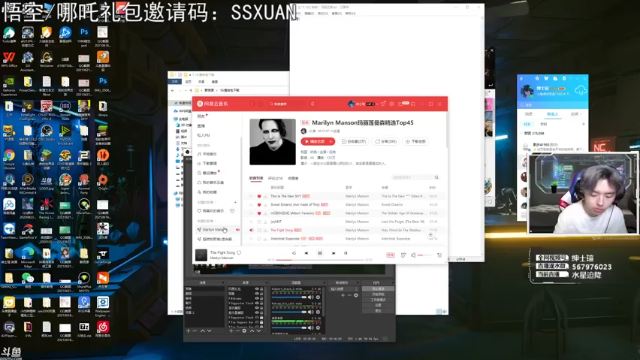Add a source in OBS sources panel
The width and height of the screenshot is (640, 360).
click(231, 331)
